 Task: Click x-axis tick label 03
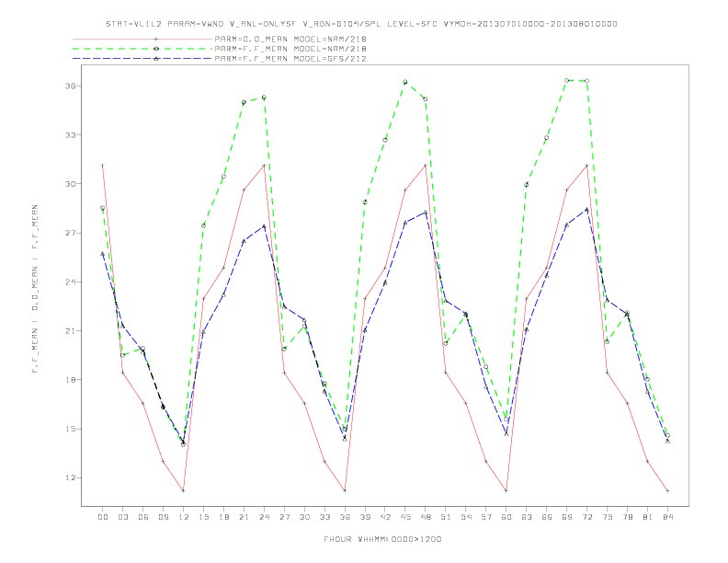pyautogui.click(x=122, y=517)
